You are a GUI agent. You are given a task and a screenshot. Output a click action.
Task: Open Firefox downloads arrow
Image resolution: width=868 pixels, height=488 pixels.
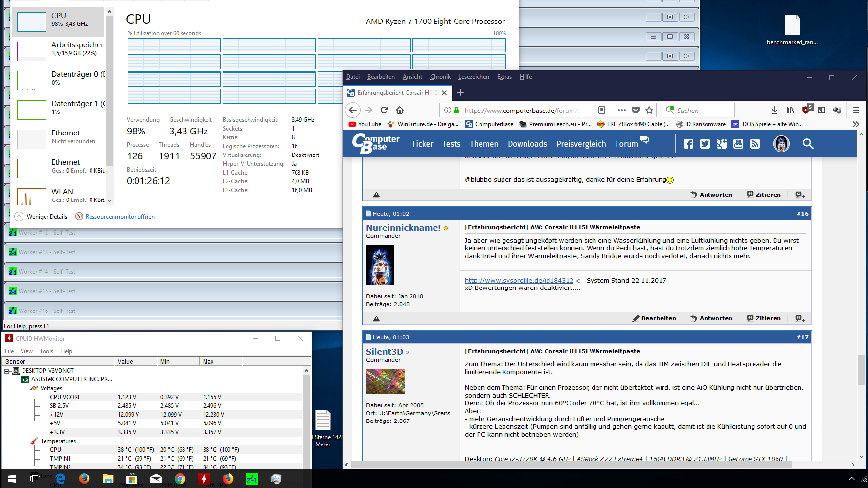pos(775,110)
